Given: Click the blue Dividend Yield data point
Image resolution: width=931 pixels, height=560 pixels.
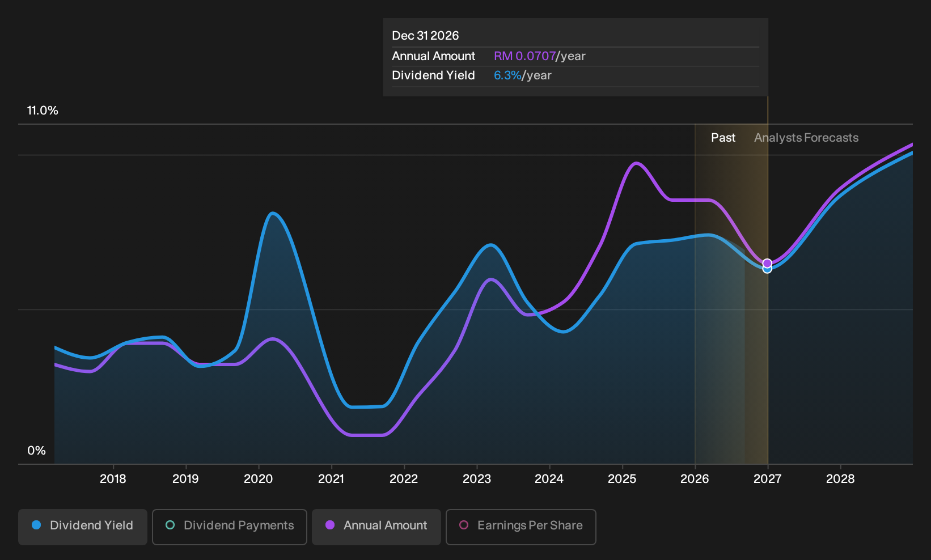Looking at the screenshot, I should pyautogui.click(x=767, y=270).
